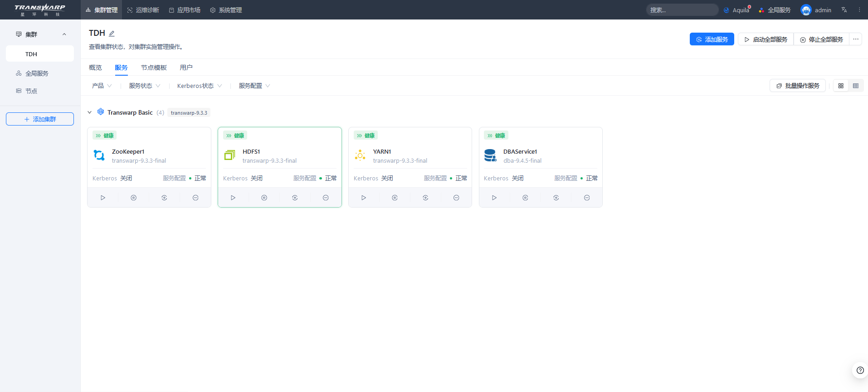Open the ZooKeeper1 service name
Viewport: 868px width, 392px height.
pos(128,152)
